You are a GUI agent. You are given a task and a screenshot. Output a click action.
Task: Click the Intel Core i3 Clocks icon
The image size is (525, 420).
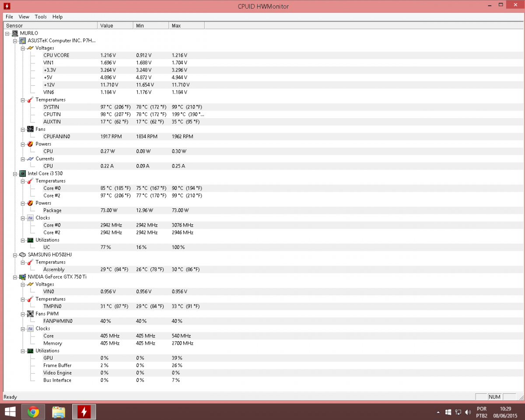pyautogui.click(x=30, y=218)
